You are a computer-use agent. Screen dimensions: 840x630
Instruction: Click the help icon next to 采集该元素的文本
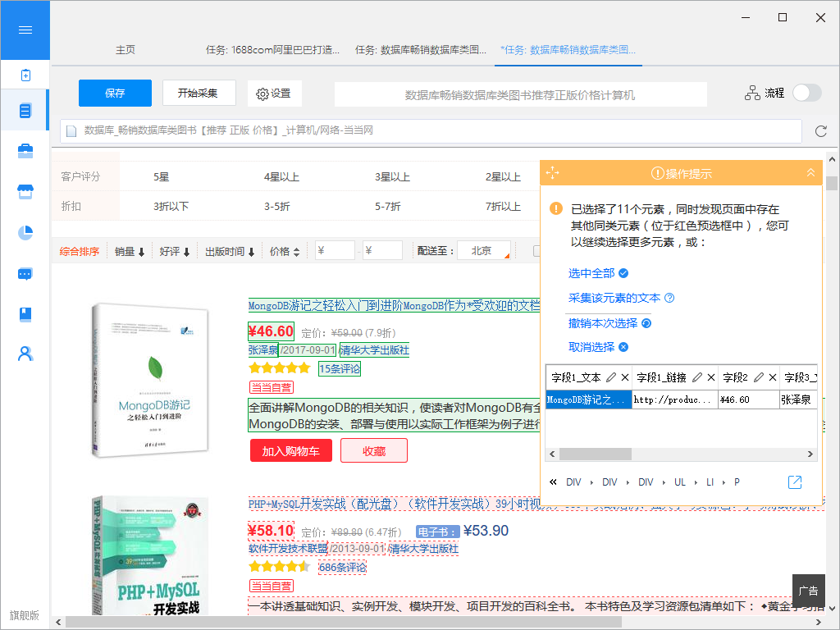pyautogui.click(x=669, y=298)
